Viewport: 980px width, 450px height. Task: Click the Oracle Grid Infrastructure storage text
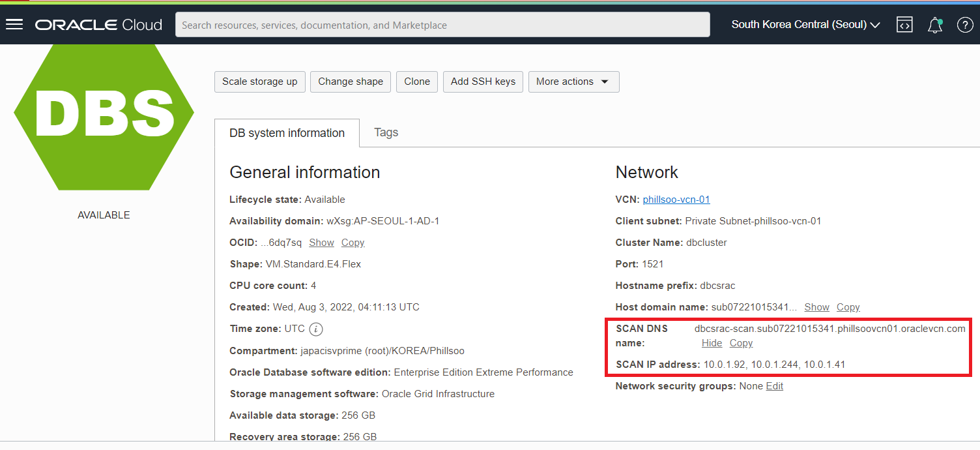coord(438,394)
